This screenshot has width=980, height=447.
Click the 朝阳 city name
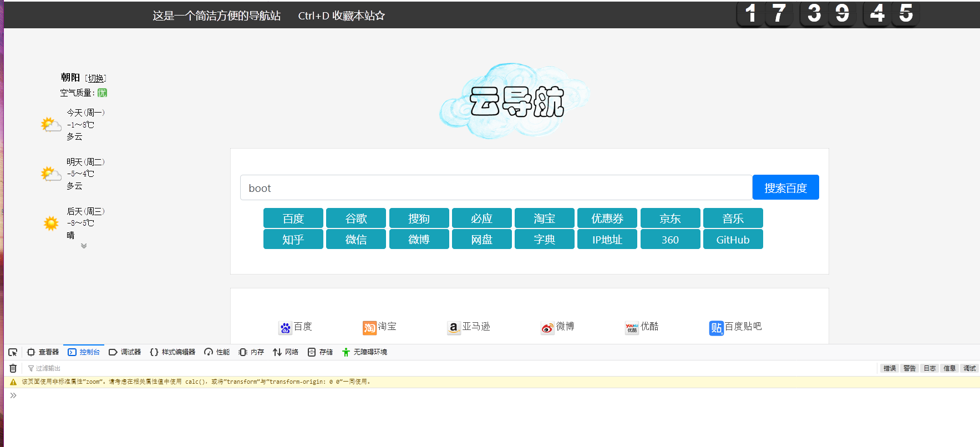point(70,78)
